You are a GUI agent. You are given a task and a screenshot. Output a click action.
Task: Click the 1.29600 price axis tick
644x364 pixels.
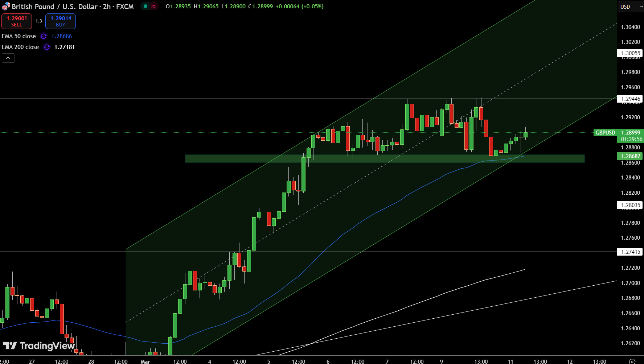pos(631,87)
